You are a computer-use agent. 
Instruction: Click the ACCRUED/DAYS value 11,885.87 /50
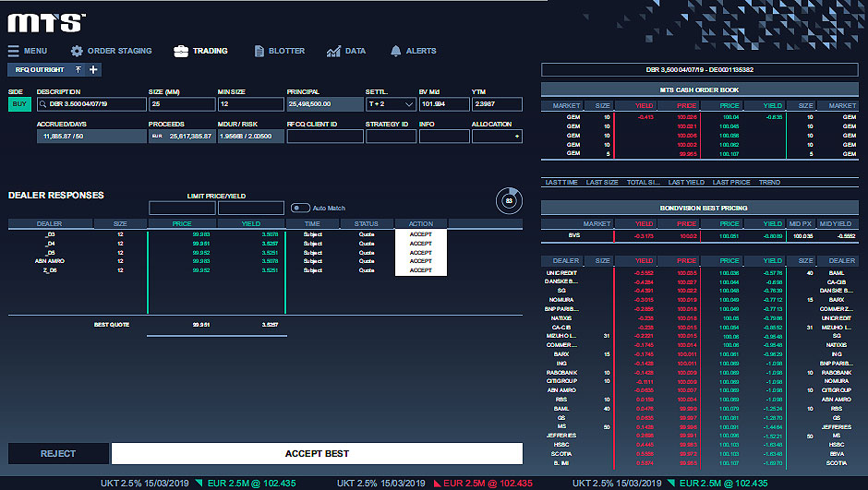[91, 136]
